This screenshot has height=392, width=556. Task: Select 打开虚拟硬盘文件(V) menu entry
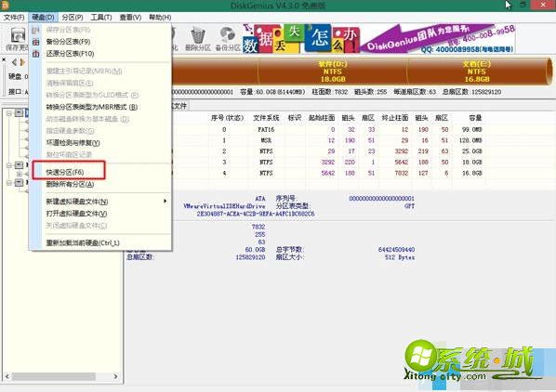100,214
